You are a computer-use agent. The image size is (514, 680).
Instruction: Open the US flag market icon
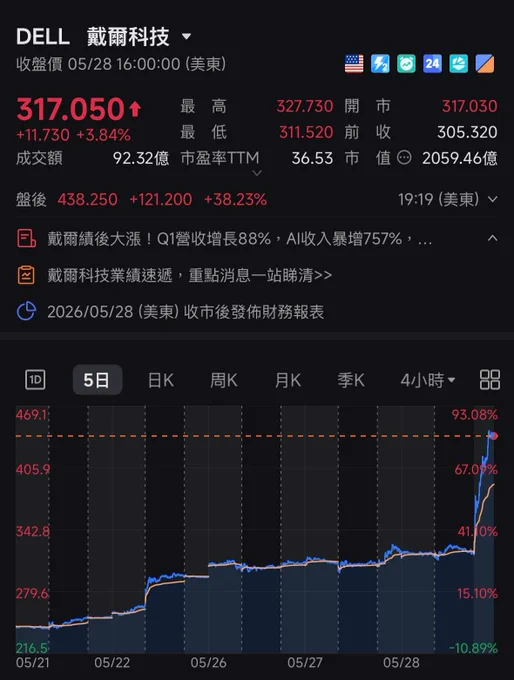pyautogui.click(x=354, y=64)
